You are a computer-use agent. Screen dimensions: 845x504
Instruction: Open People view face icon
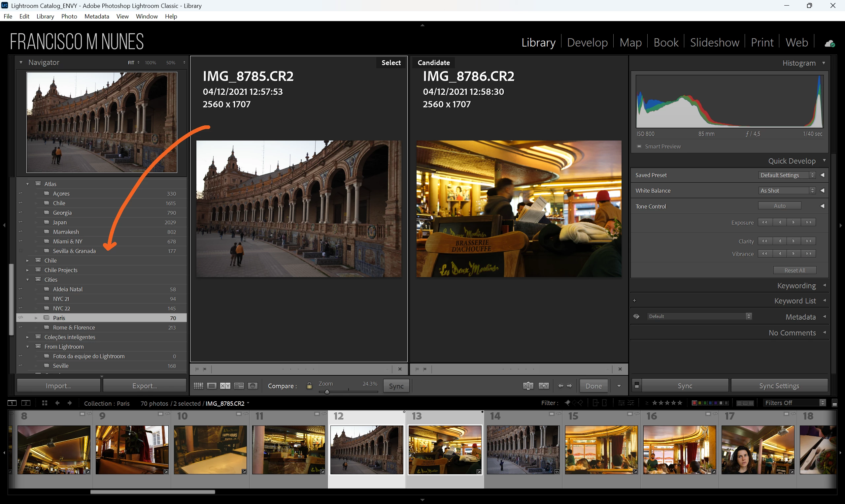(x=253, y=386)
